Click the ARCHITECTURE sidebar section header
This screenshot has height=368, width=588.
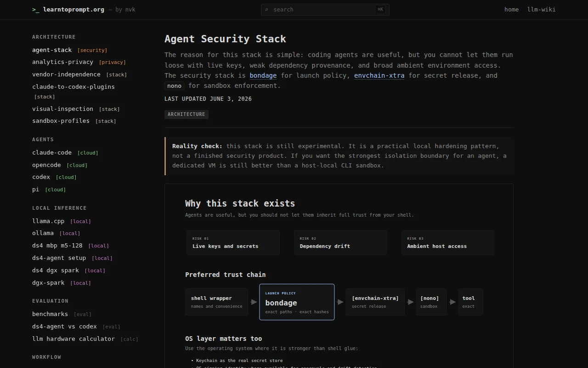54,37
